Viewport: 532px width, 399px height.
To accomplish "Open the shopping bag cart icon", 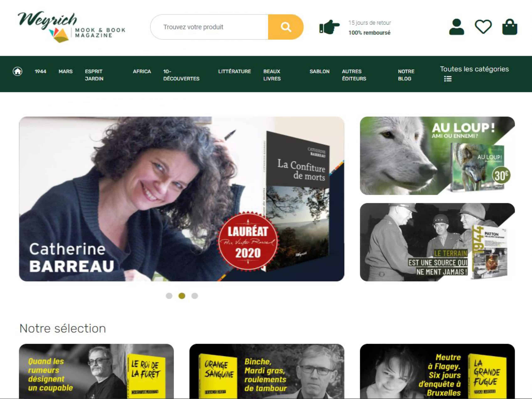I will tap(510, 27).
